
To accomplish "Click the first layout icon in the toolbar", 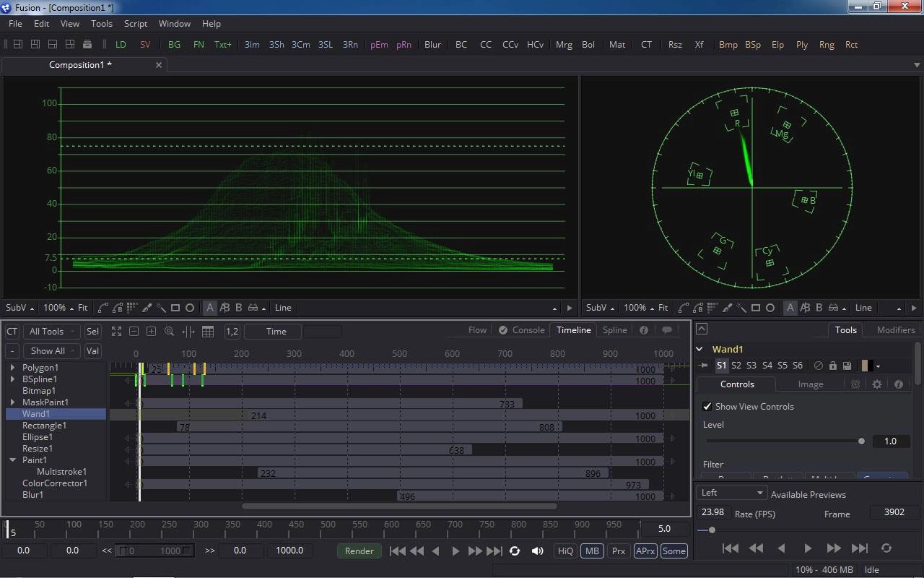I will pos(18,44).
